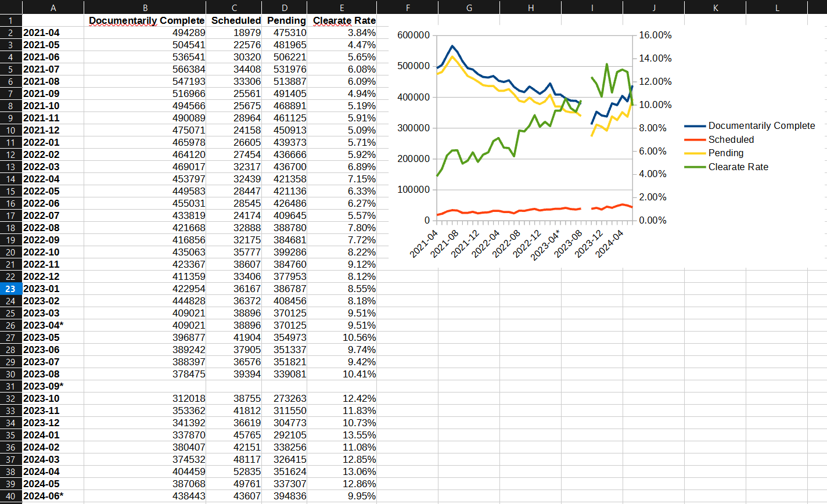Click cell with value 48117
The image size is (827, 504).
234,459
